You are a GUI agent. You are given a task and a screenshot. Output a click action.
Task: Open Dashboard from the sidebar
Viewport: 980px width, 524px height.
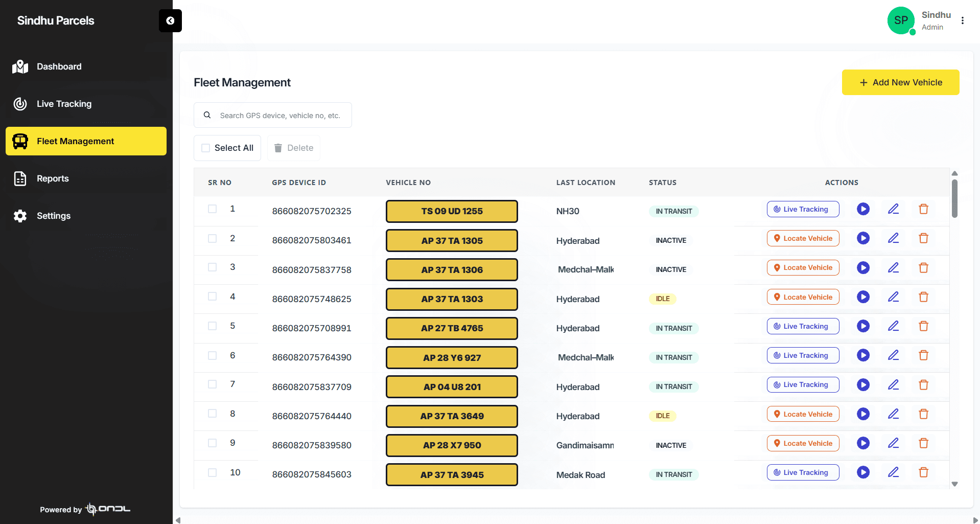point(86,66)
